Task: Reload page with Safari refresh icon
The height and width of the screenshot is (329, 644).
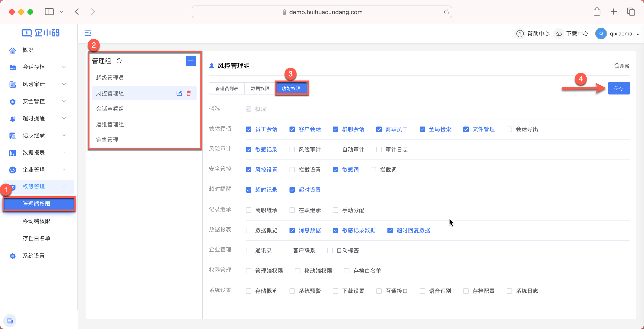Action: coord(446,12)
